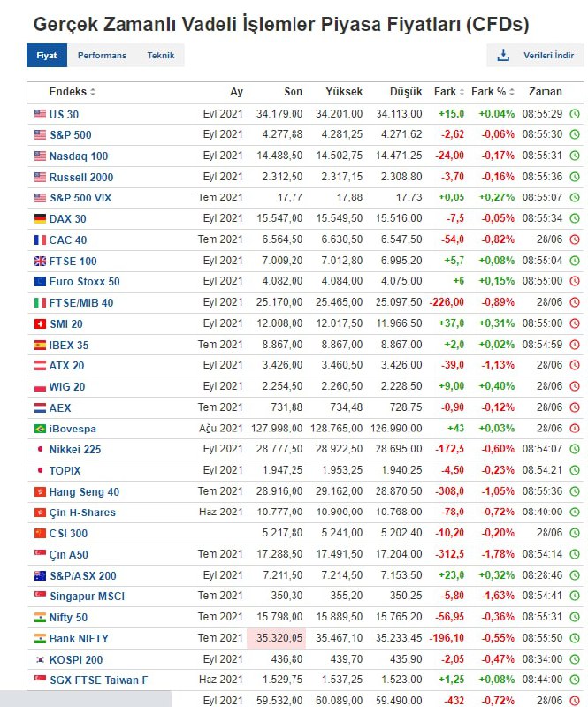Viewport: 588px width, 707px height.
Task: Click the red clock icon in Euro Stoxx 50 row
Action: coord(575,281)
